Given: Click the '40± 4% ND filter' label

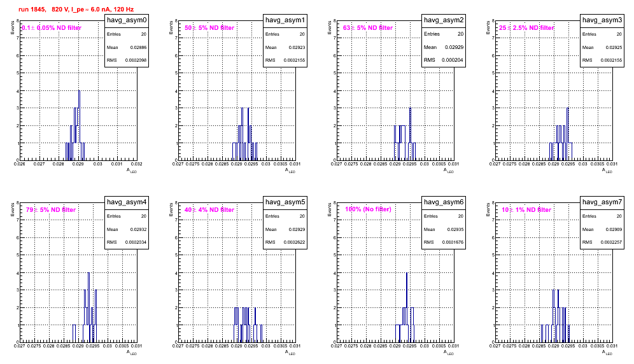Looking at the screenshot, I should [x=209, y=210].
